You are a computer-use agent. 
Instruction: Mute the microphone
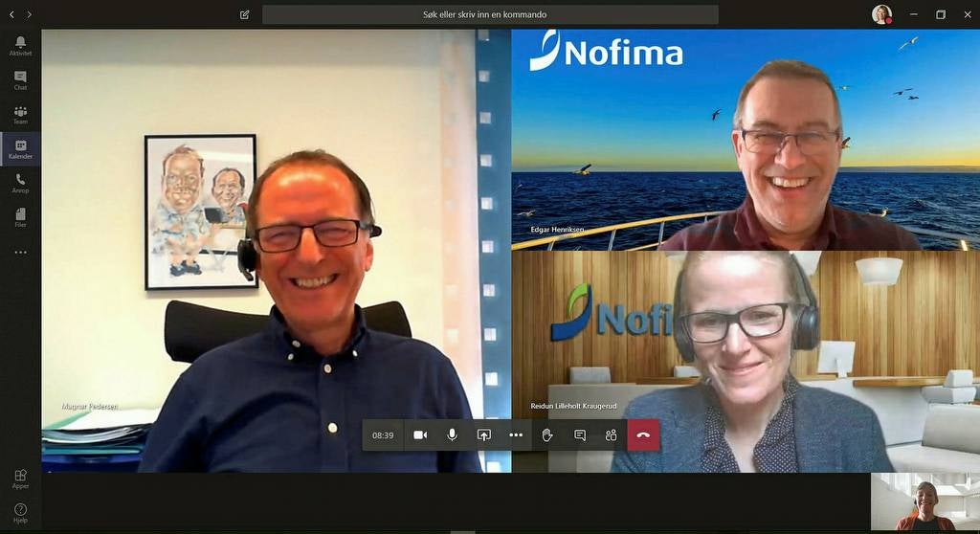452,434
